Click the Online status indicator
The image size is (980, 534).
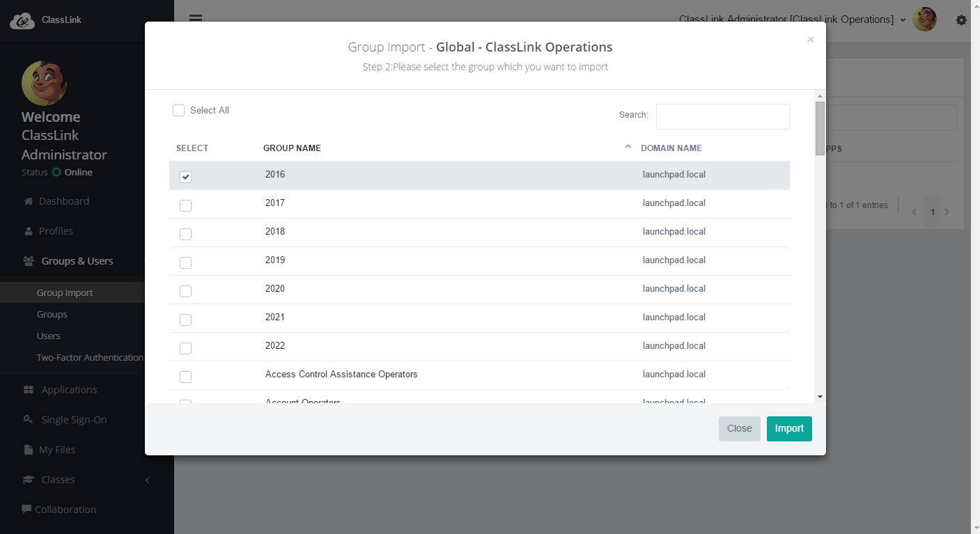pyautogui.click(x=72, y=172)
